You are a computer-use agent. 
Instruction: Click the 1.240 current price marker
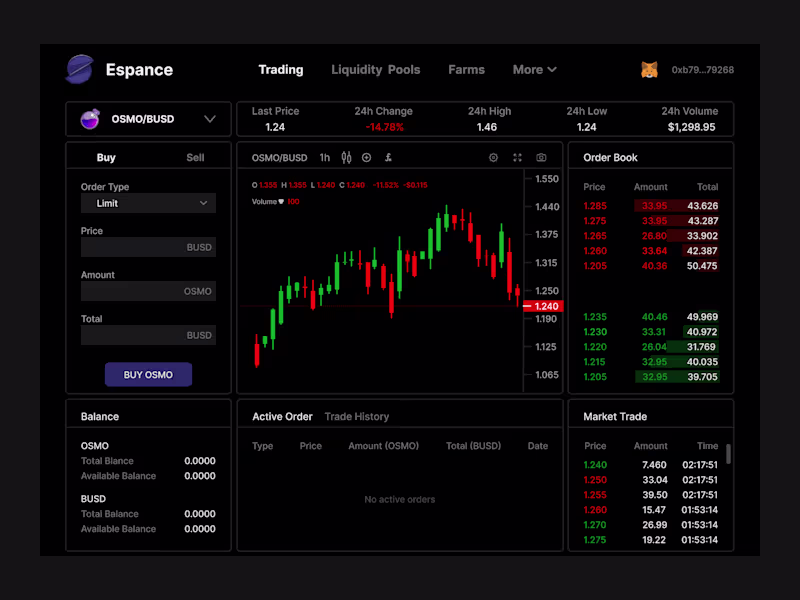coord(543,306)
